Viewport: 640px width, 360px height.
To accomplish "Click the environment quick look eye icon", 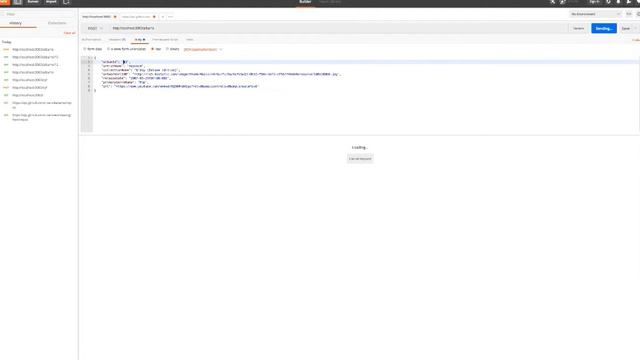I will (x=629, y=14).
